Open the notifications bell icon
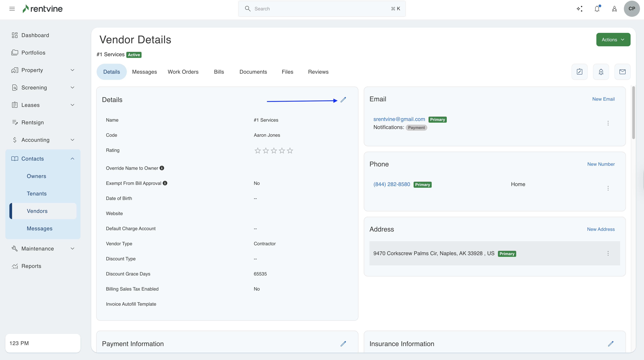Viewport: 644px width, 360px height. tap(597, 9)
